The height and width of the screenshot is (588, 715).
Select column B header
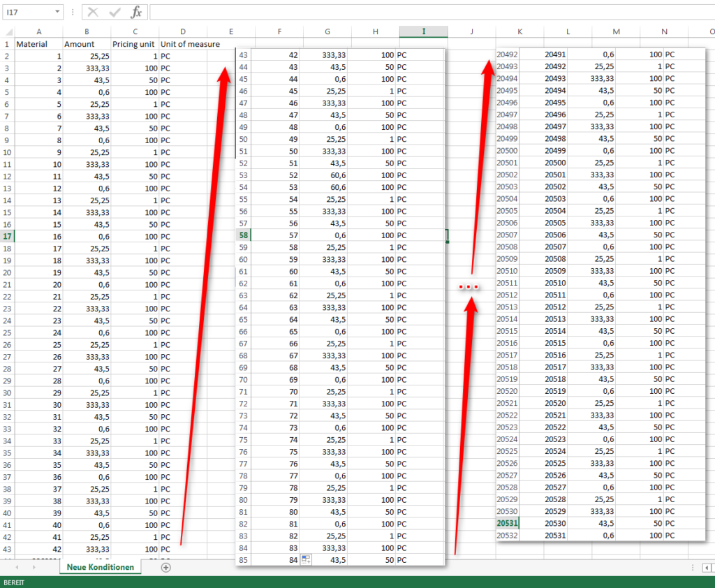click(87, 31)
